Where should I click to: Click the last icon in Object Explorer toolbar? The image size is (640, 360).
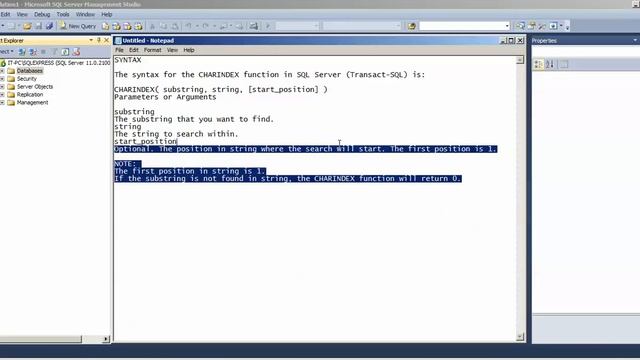point(76,52)
